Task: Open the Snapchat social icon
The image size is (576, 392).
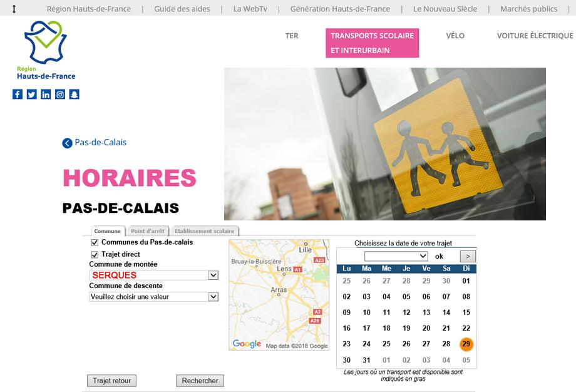Action: point(75,95)
